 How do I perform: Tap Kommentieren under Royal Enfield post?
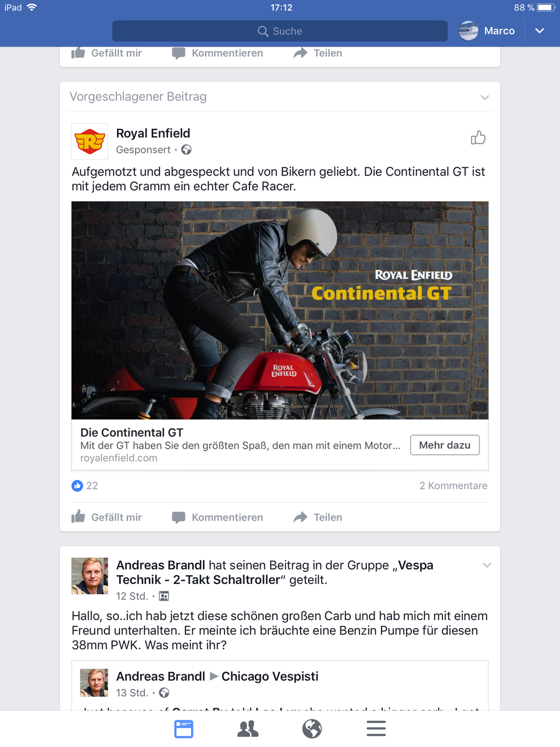[x=218, y=517]
